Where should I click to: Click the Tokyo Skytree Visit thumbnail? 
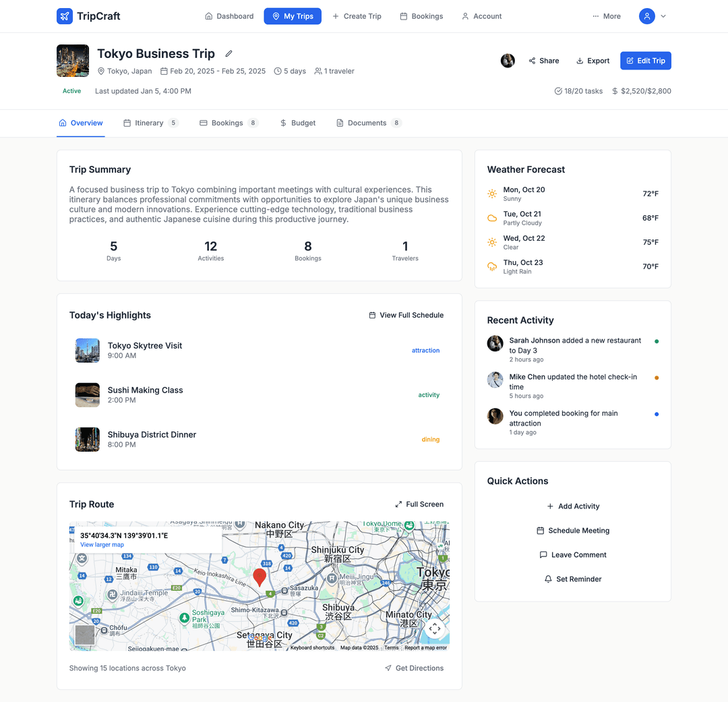tap(87, 350)
